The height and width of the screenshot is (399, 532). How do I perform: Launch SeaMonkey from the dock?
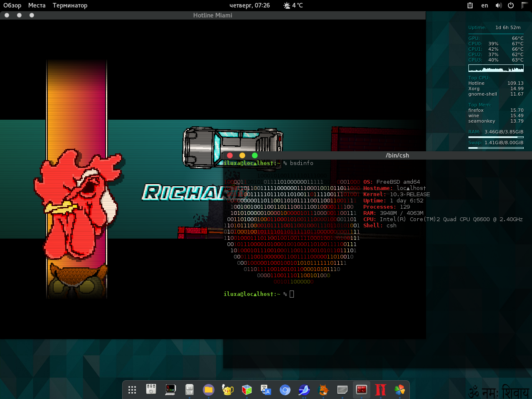[304, 389]
